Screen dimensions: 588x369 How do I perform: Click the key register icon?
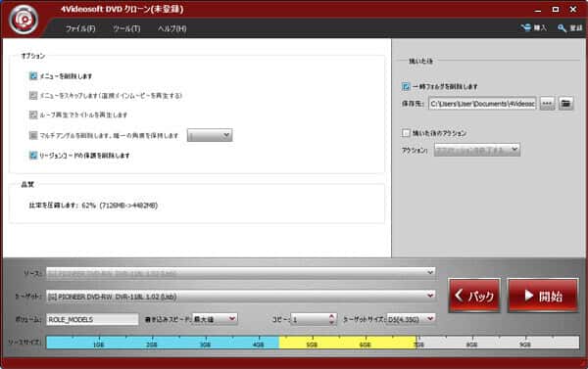pos(562,28)
